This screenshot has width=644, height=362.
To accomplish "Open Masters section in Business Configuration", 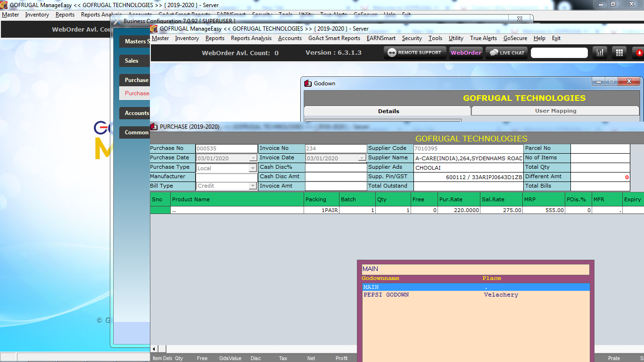I will [135, 41].
